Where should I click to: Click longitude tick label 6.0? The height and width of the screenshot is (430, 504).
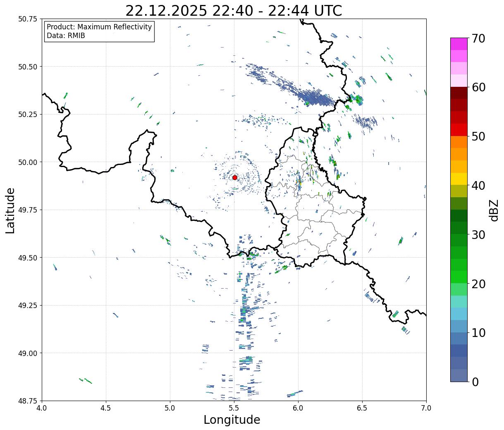298,408
